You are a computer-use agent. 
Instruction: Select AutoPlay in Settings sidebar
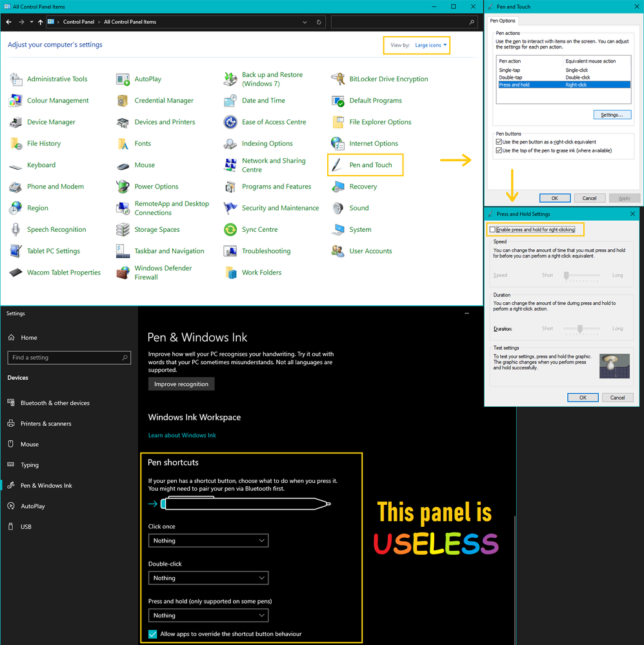coord(33,506)
